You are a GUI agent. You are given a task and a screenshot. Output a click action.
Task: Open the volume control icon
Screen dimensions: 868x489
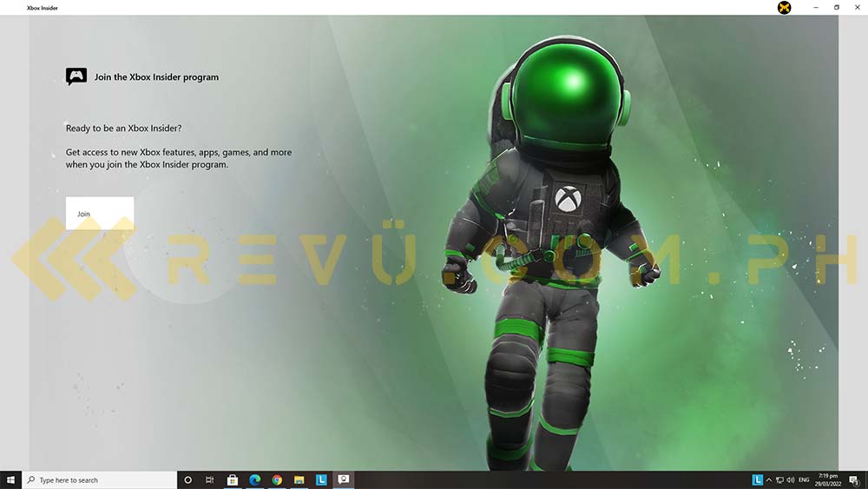click(x=791, y=480)
